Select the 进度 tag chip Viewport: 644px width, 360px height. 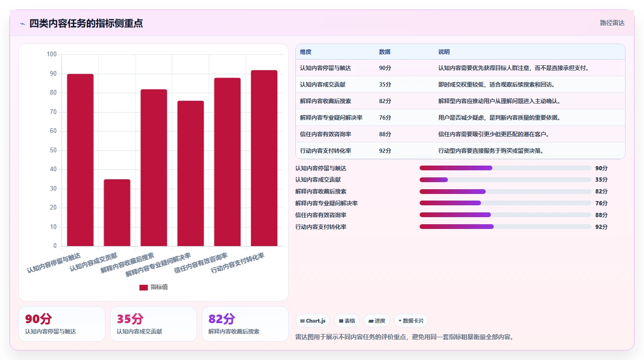click(x=377, y=321)
